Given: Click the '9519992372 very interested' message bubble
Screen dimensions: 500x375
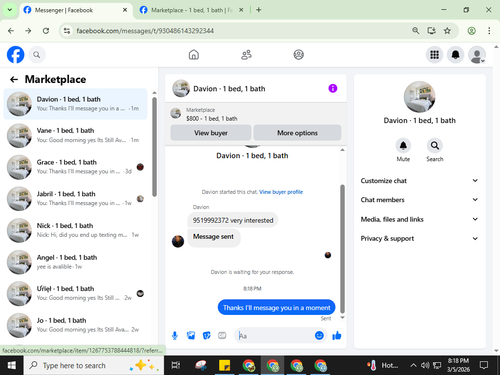Looking at the screenshot, I should click(x=233, y=220).
